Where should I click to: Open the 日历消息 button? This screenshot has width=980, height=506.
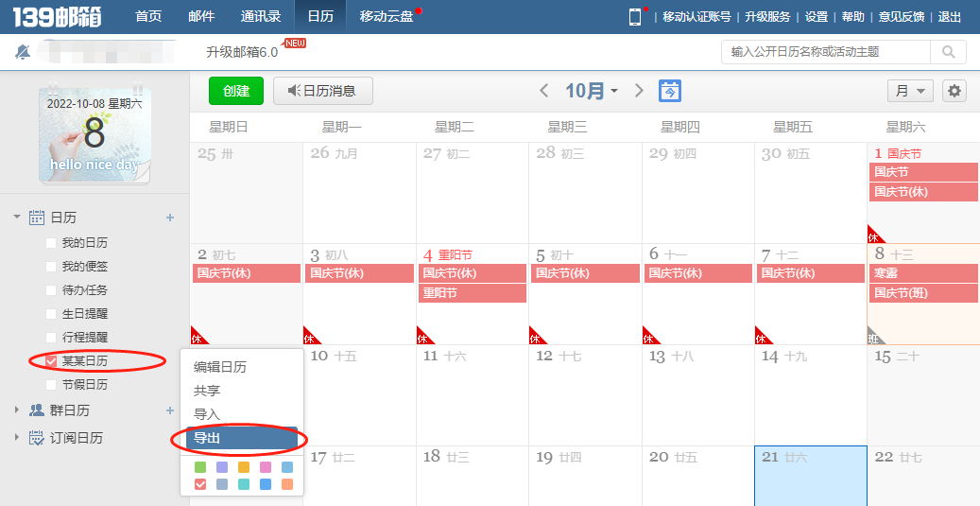[x=322, y=91]
